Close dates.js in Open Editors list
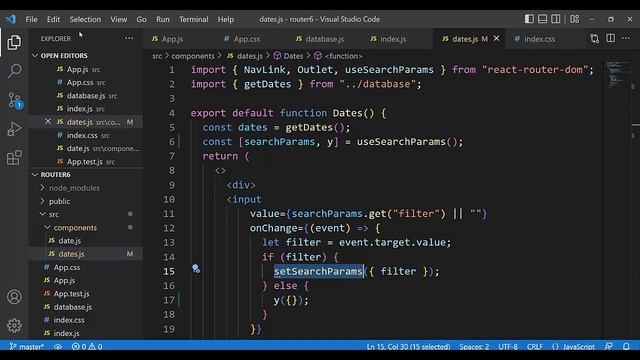The width and height of the screenshot is (640, 360). [48, 122]
